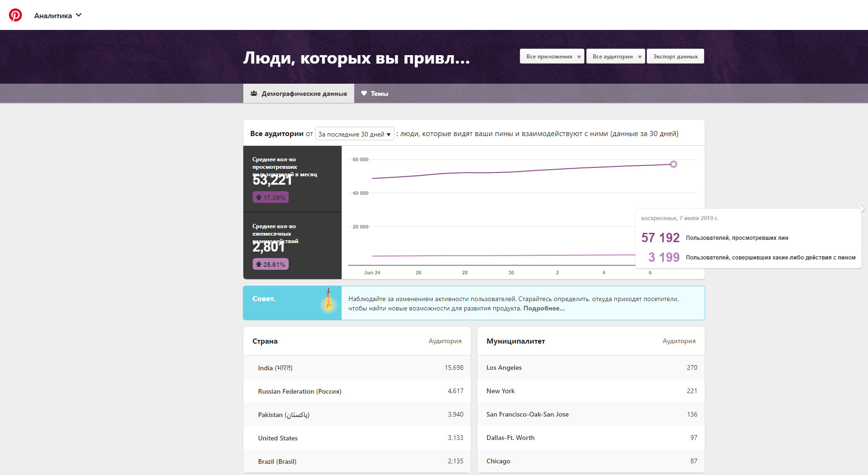Viewport: 868px width, 475px height.
Task: Select Los Angeles in municipality table
Action: 591,367
